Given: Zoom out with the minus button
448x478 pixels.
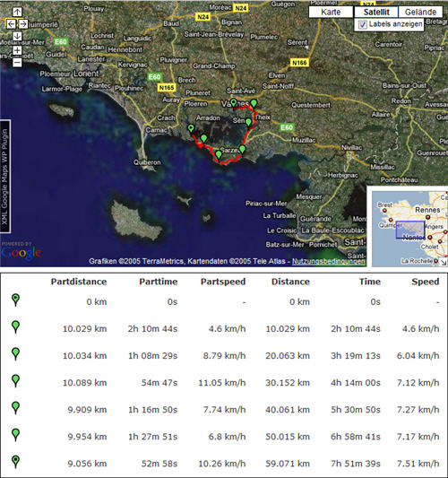Looking at the screenshot, I should [x=17, y=63].
